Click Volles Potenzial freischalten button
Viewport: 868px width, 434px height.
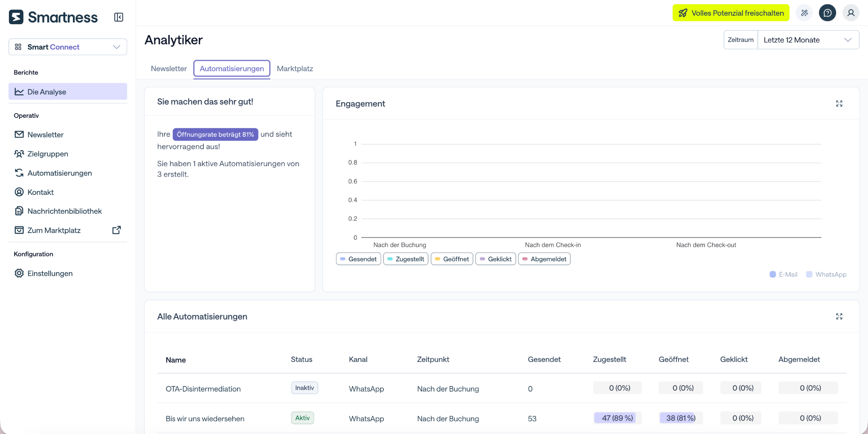tap(731, 13)
